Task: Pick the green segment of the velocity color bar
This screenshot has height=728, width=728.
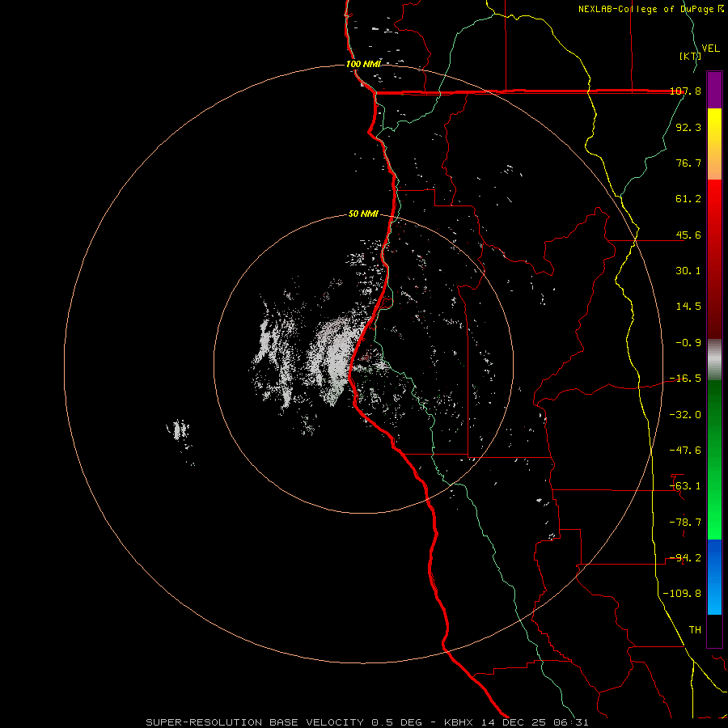Action: pyautogui.click(x=714, y=459)
